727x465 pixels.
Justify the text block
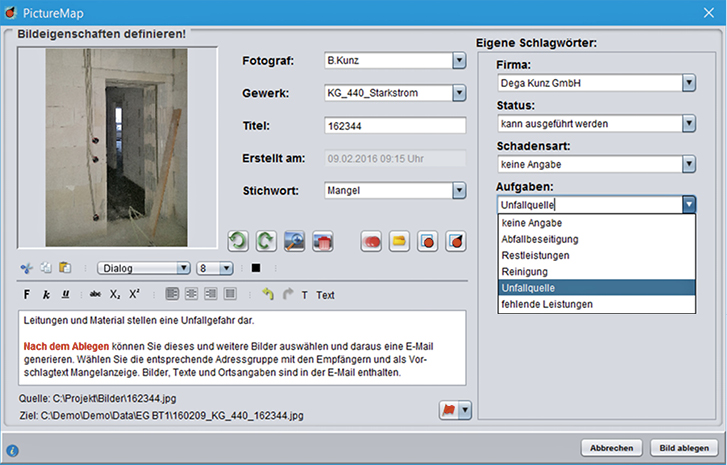[x=230, y=294]
